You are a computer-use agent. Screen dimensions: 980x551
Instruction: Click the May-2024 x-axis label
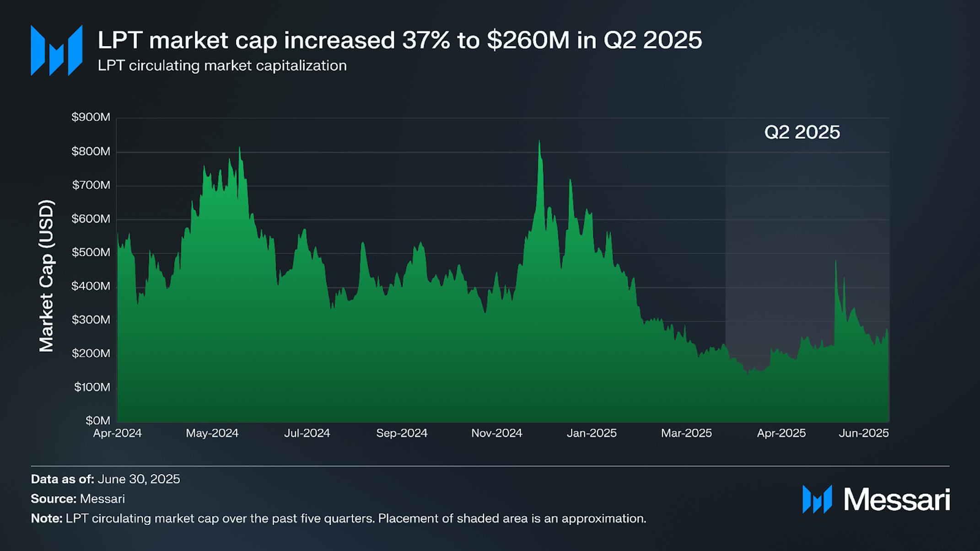point(212,433)
